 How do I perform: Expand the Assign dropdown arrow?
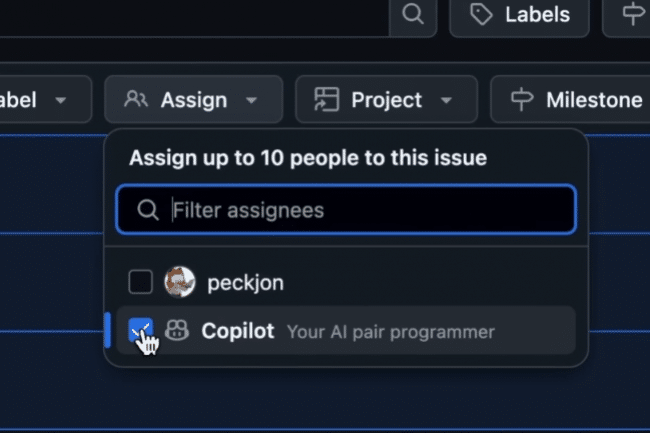pyautogui.click(x=251, y=100)
